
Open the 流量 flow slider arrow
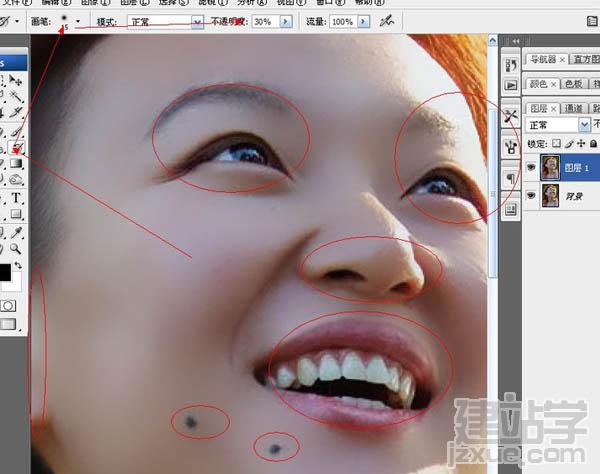pos(364,21)
